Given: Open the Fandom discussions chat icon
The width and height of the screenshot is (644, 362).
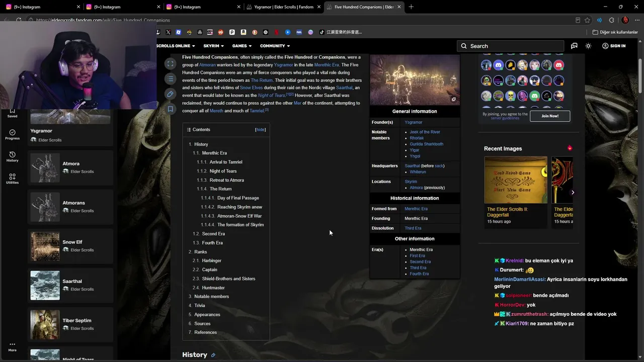Looking at the screenshot, I should click(574, 46).
